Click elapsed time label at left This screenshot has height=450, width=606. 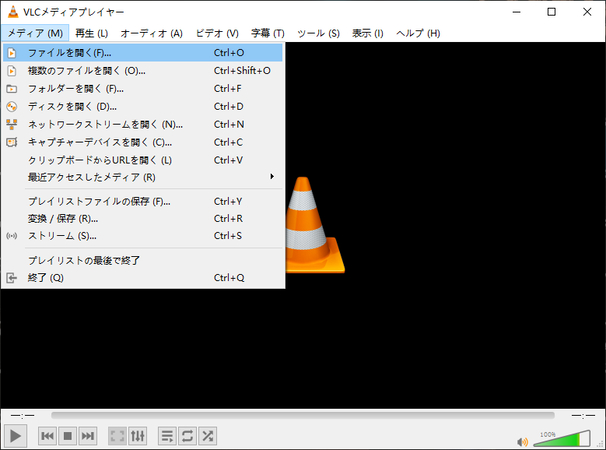(x=22, y=416)
